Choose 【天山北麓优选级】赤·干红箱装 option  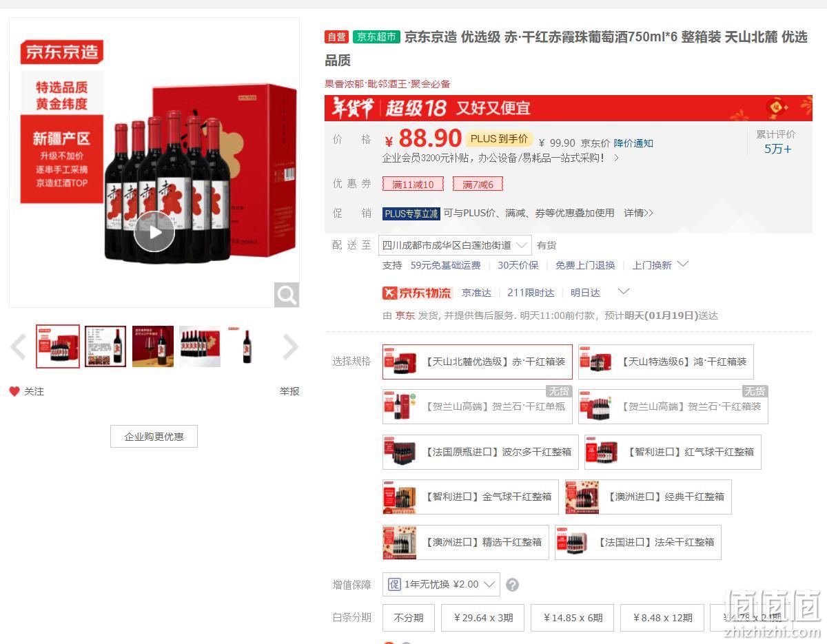pyautogui.click(x=478, y=362)
